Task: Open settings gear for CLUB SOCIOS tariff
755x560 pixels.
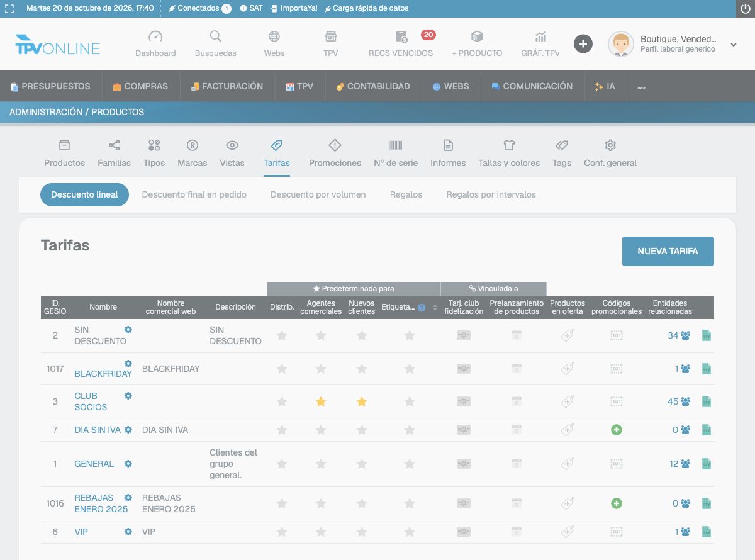Action: click(x=128, y=396)
